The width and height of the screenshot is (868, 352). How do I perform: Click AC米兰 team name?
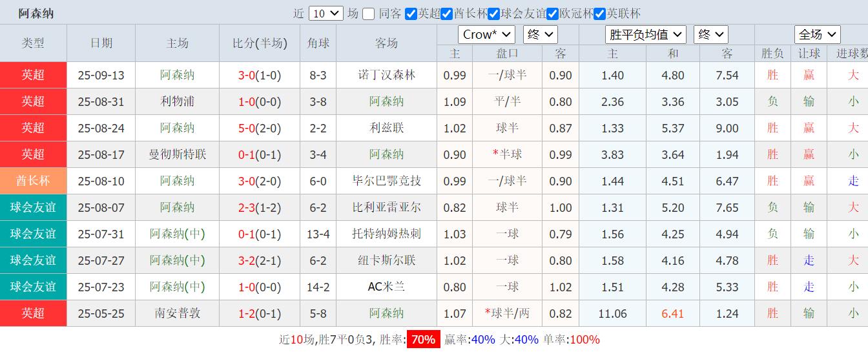coord(387,287)
